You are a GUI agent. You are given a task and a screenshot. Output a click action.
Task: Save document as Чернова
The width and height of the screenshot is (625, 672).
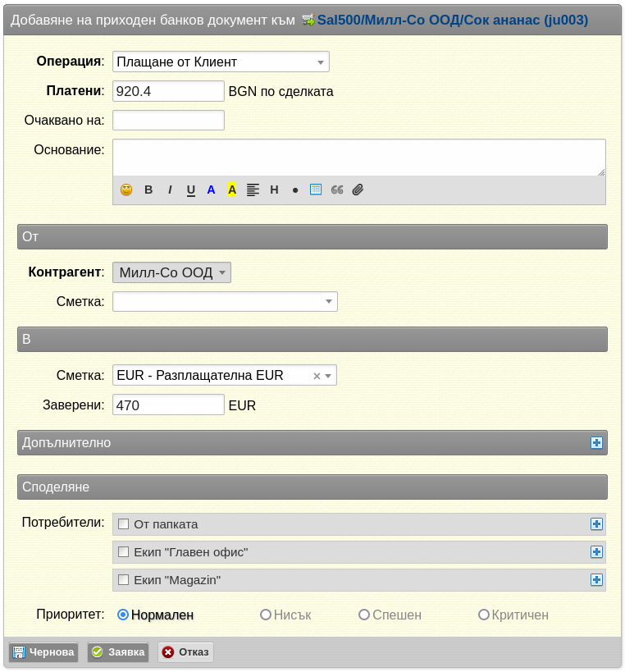tap(43, 651)
